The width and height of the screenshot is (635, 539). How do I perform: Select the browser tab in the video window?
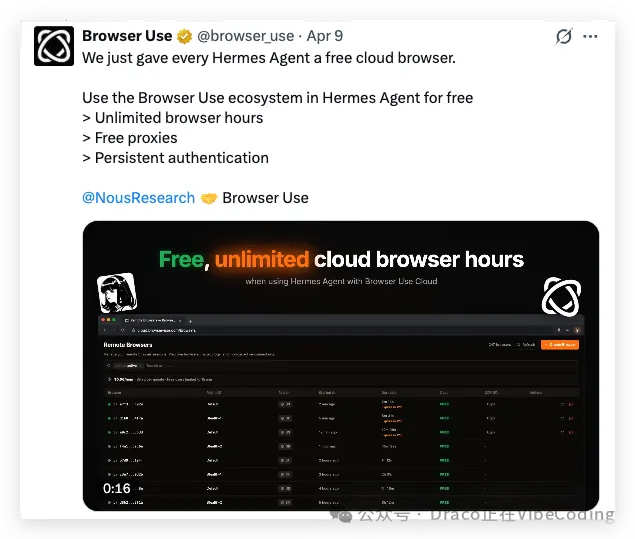click(x=153, y=321)
